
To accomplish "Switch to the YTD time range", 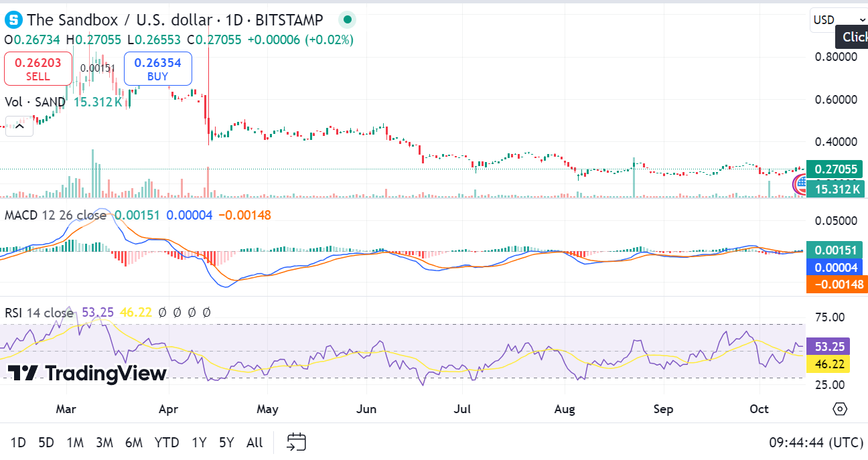I will pos(167,443).
